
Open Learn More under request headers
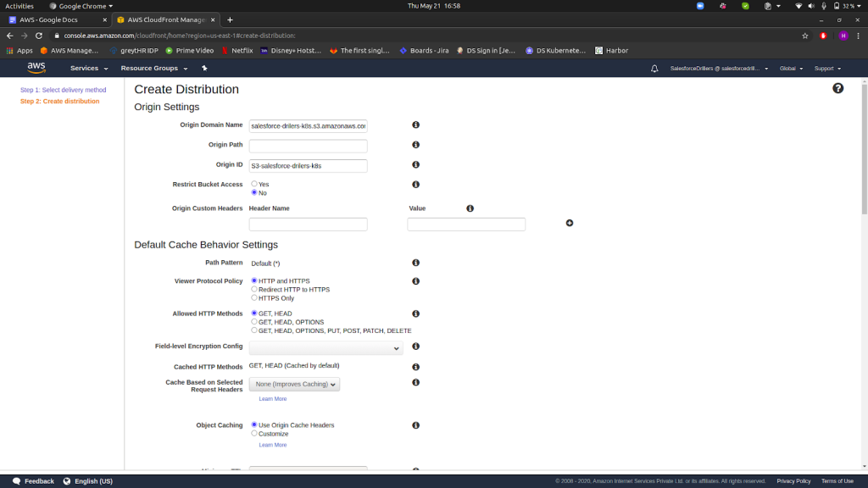pyautogui.click(x=273, y=399)
